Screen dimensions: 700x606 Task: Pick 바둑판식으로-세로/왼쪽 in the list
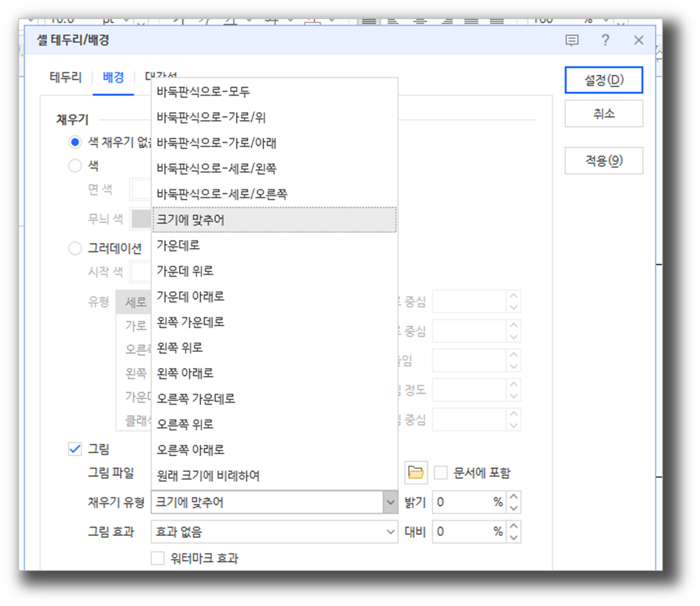point(274,168)
